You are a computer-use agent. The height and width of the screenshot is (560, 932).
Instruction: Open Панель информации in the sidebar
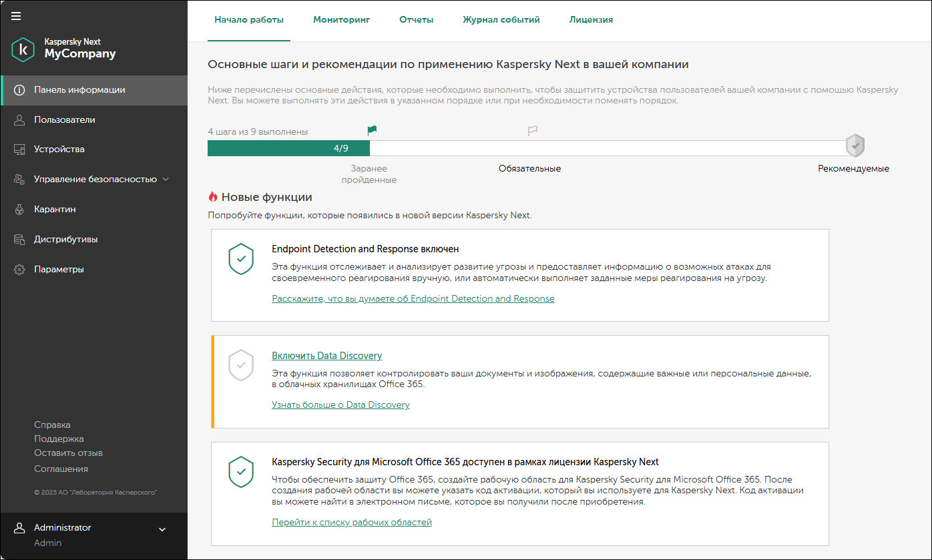coord(79,90)
